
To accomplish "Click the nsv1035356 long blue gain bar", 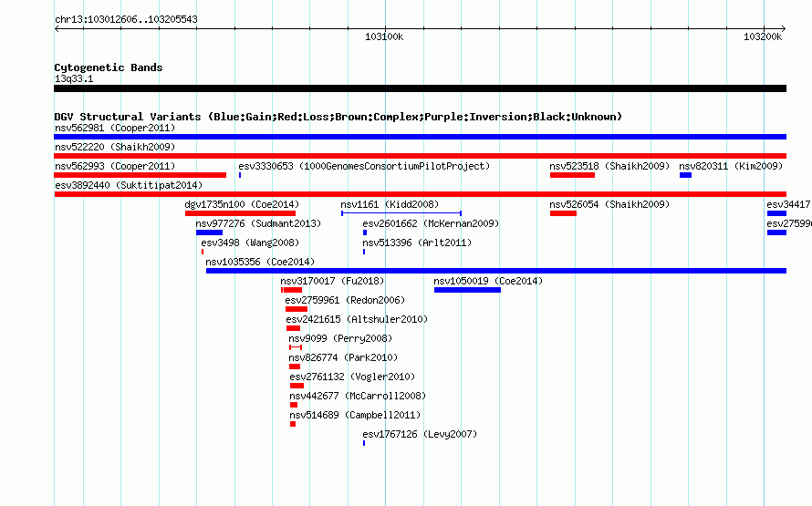I will pos(496,271).
